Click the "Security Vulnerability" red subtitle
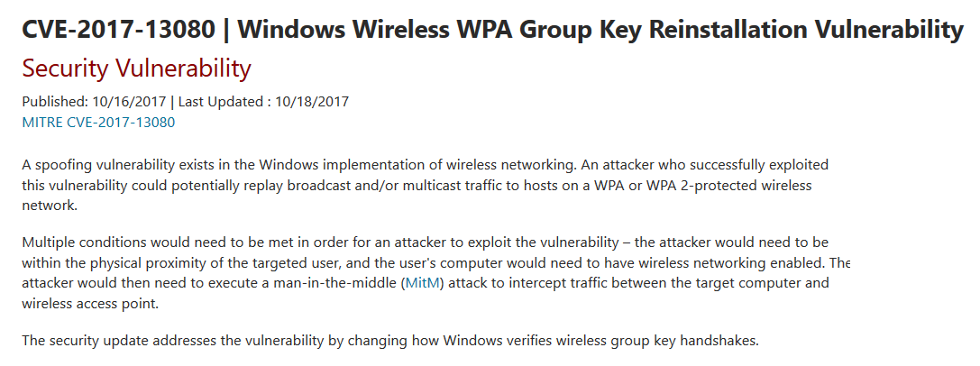 (x=136, y=69)
